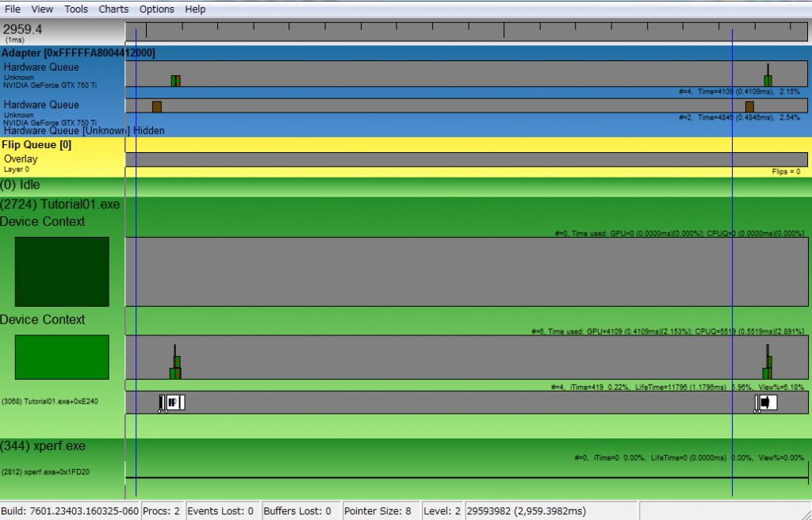Screen dimensions: 812x520
Task: Open the Tools menu
Action: click(x=76, y=10)
